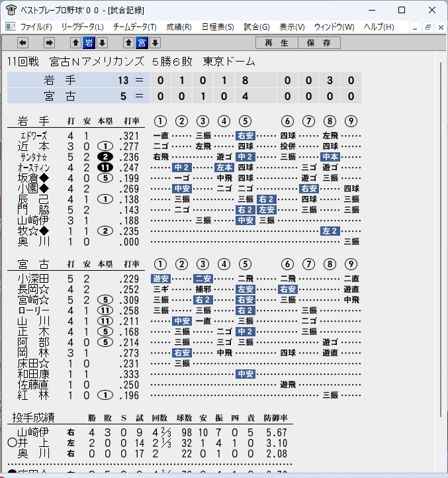Click 正木 中2 result in 5th inning
The height and width of the screenshot is (478, 448).
coord(246,332)
